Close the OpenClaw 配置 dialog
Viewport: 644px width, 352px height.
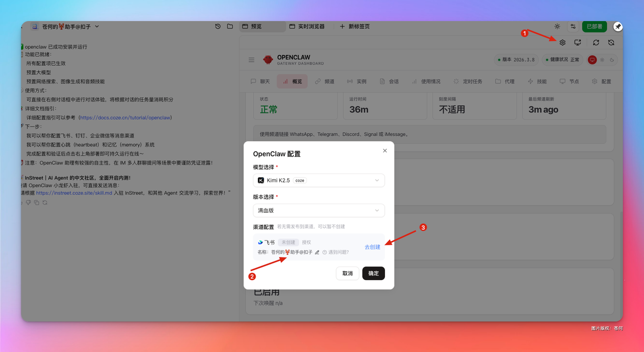(x=385, y=151)
